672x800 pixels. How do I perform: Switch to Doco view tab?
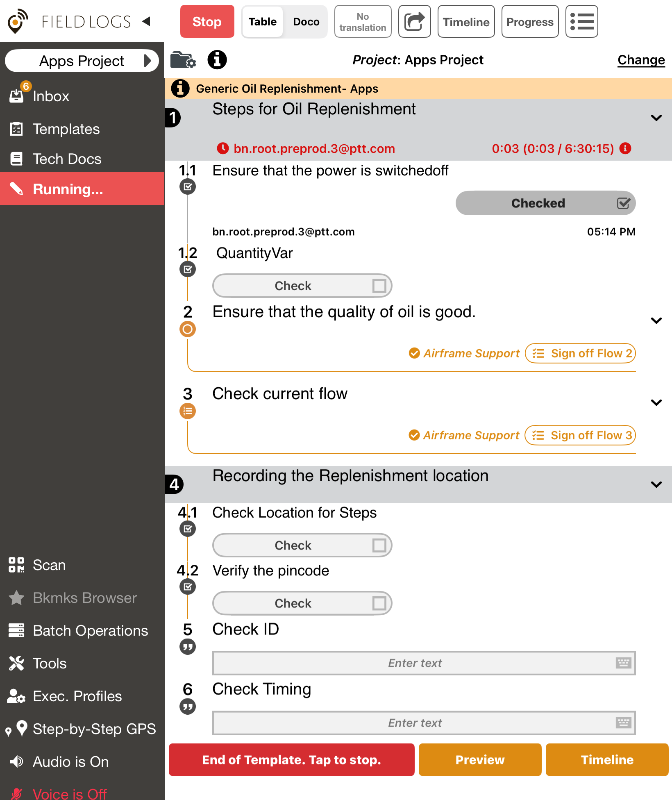306,22
